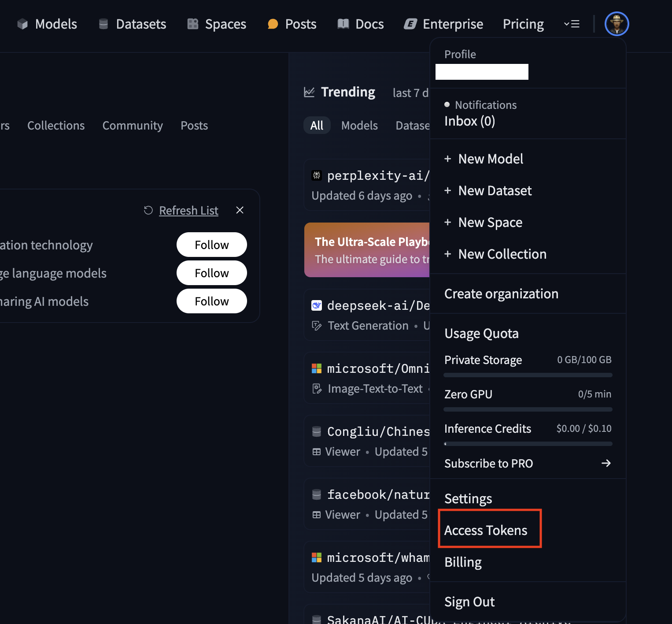
Task: Click the '0 GB/100 GB' storage value
Action: pyautogui.click(x=584, y=360)
